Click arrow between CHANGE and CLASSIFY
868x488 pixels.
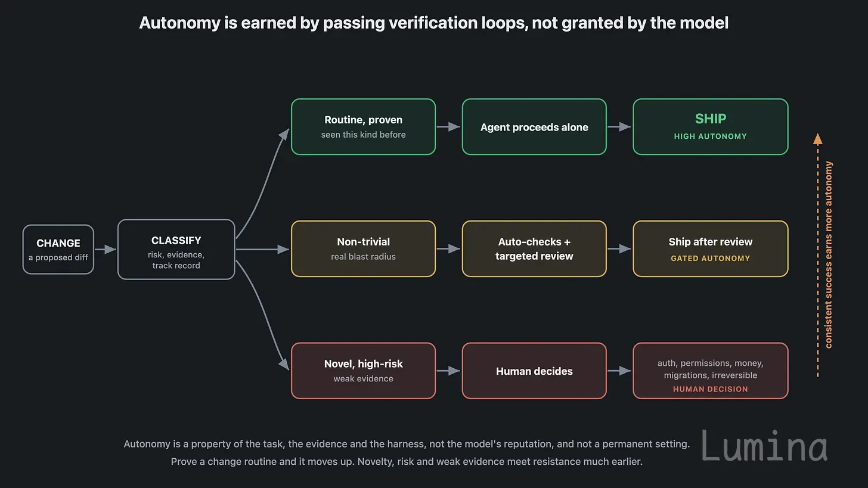tap(106, 250)
